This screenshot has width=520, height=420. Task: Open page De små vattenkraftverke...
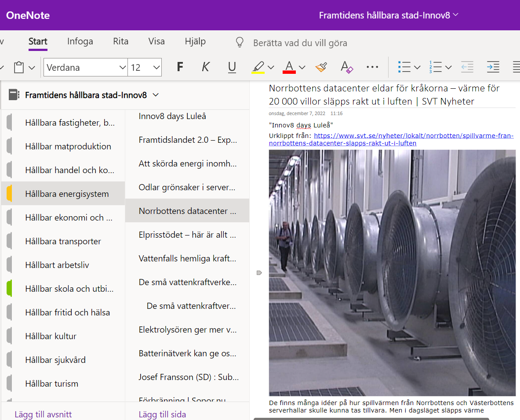187,282
